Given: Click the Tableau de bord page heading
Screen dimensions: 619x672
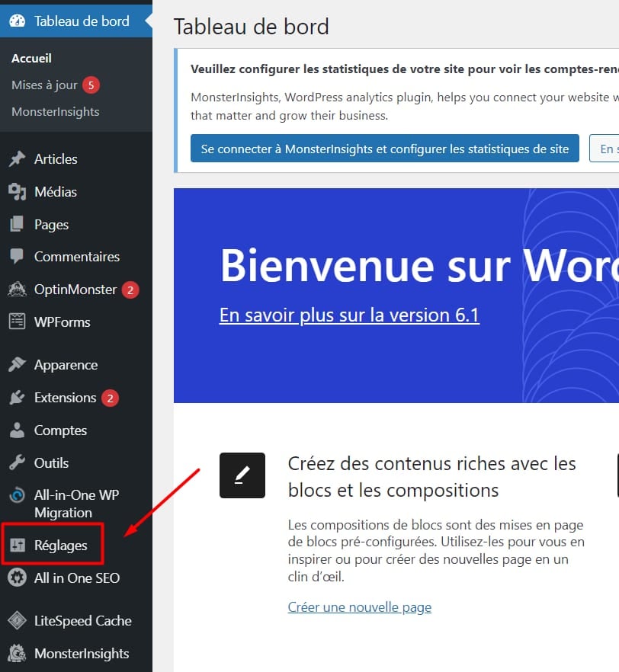Looking at the screenshot, I should 252,27.
